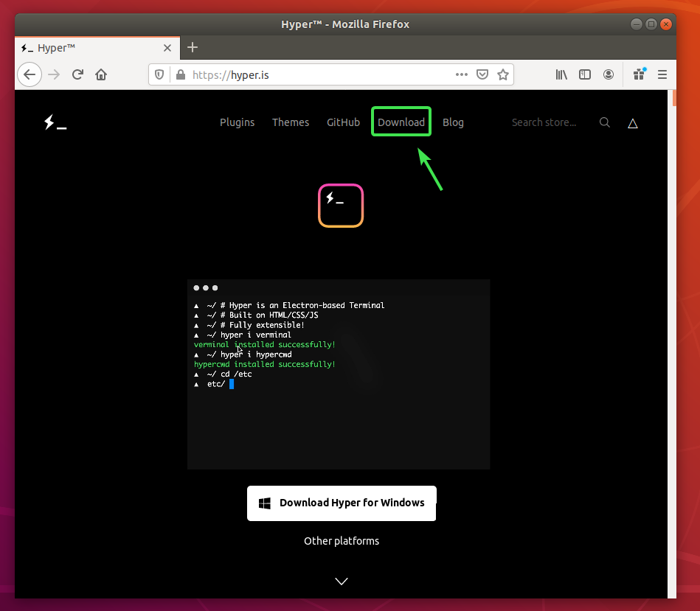Screen dimensions: 700x611
Task: Open the What's New gift icon
Action: tap(640, 74)
